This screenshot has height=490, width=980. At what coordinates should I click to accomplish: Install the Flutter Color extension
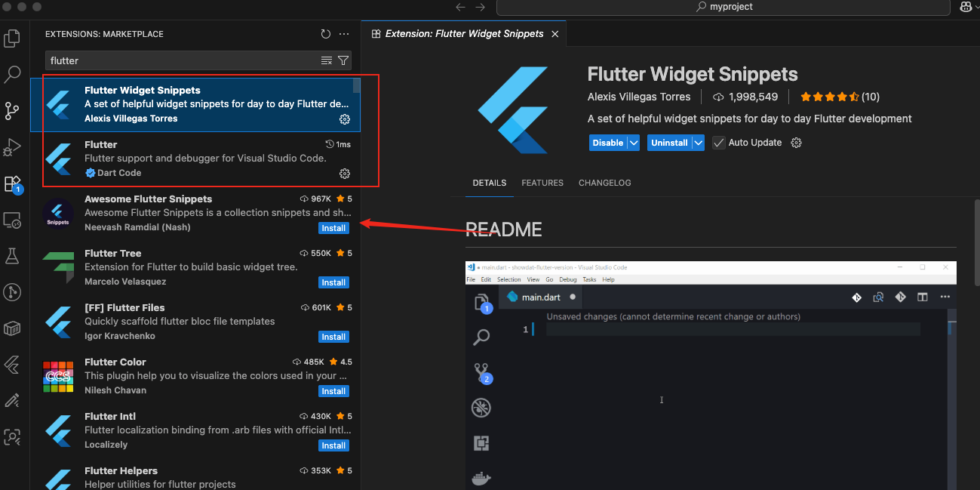pyautogui.click(x=333, y=391)
